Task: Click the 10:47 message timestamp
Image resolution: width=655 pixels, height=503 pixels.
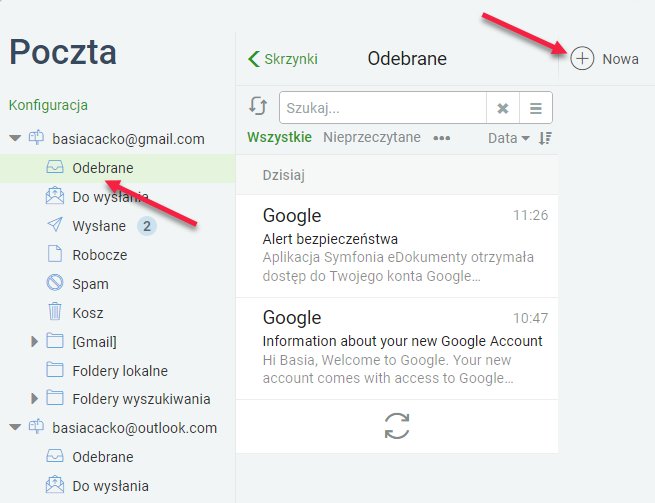Action: point(531,318)
